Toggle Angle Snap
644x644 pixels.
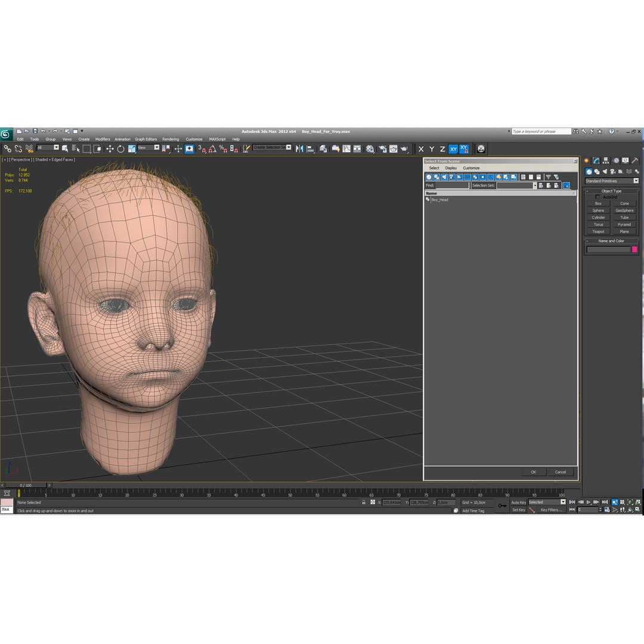point(212,148)
